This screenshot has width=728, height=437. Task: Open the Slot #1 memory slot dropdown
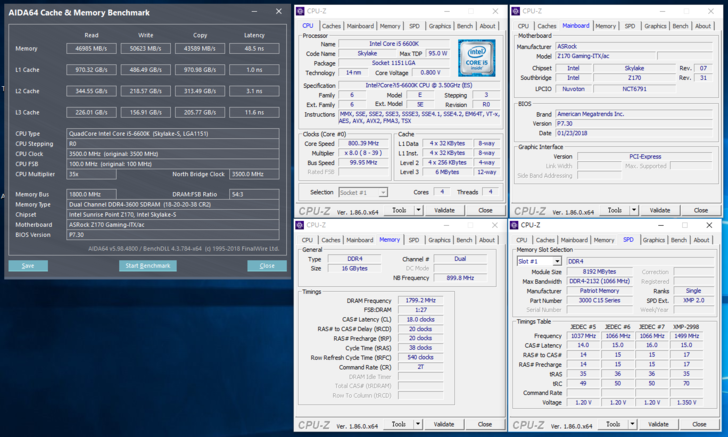pyautogui.click(x=556, y=262)
